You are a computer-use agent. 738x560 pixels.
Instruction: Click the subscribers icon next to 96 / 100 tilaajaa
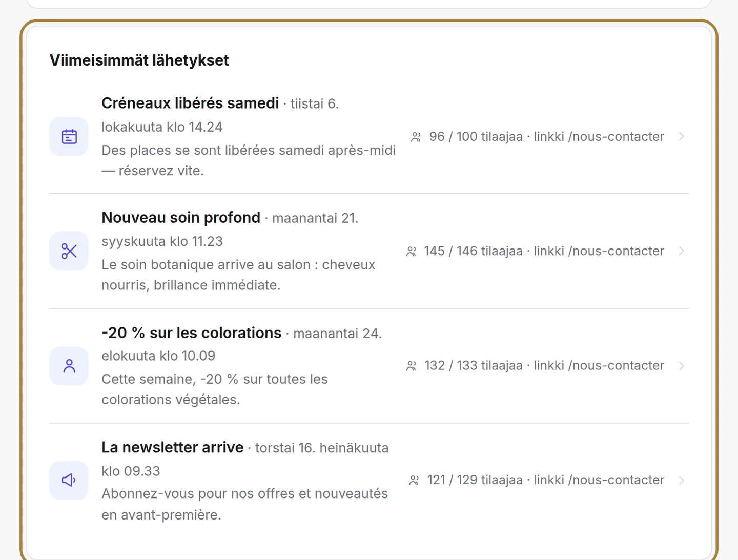pyautogui.click(x=416, y=137)
